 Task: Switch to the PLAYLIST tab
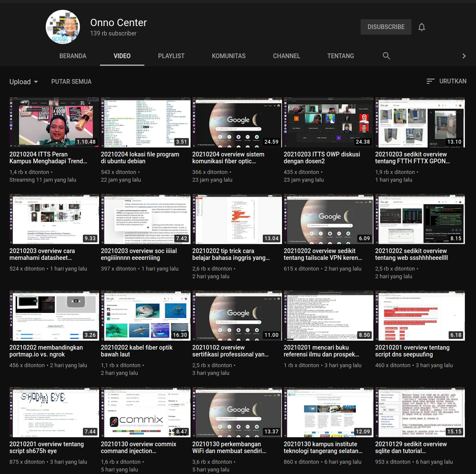click(x=171, y=56)
